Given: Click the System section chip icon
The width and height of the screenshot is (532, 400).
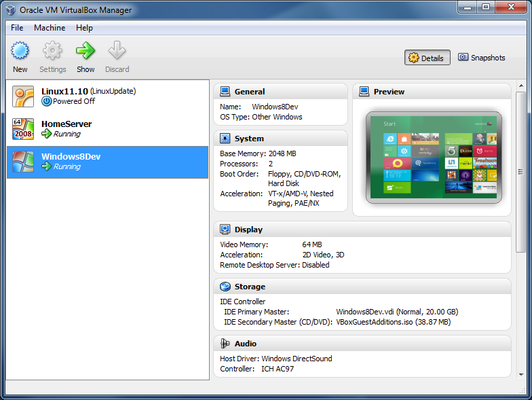Looking at the screenshot, I should click(x=225, y=139).
